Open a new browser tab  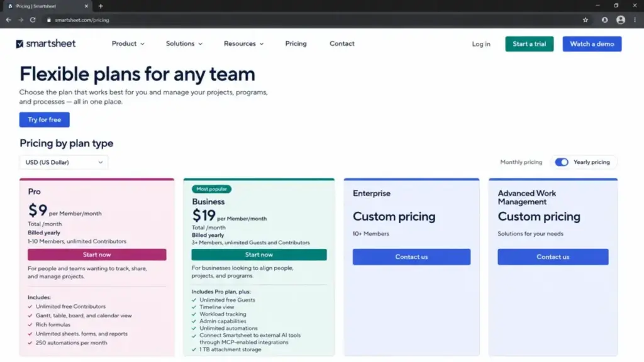[101, 6]
